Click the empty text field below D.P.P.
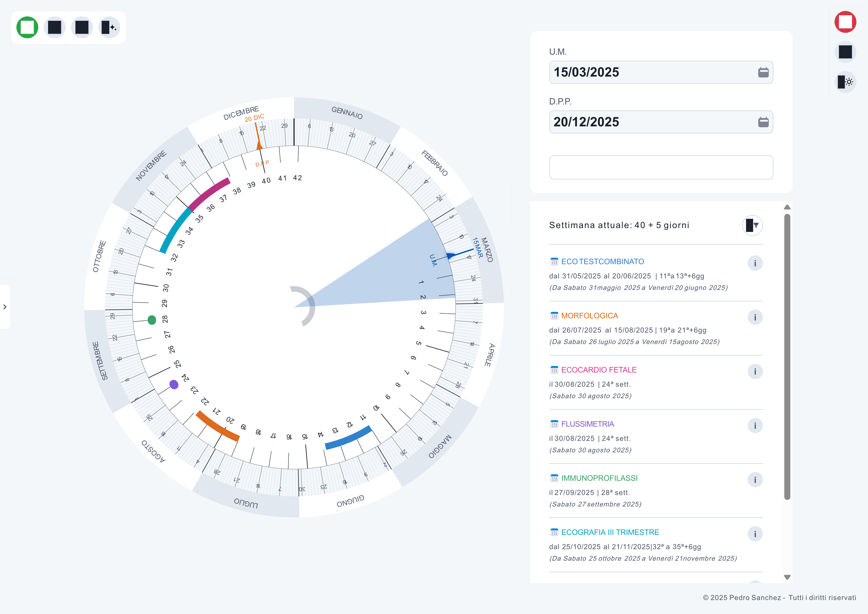Screen dimensions: 868x614 click(x=660, y=167)
